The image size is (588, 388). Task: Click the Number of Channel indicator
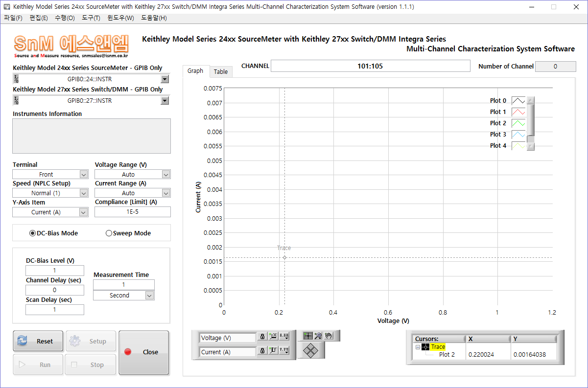click(x=556, y=67)
